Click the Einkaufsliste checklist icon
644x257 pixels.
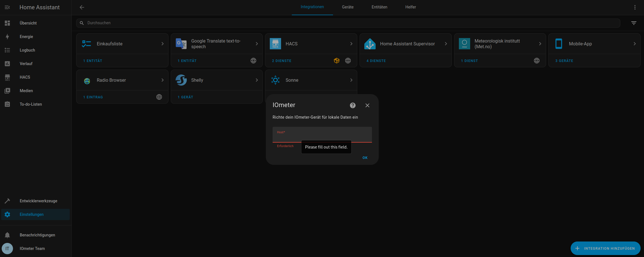(x=86, y=44)
